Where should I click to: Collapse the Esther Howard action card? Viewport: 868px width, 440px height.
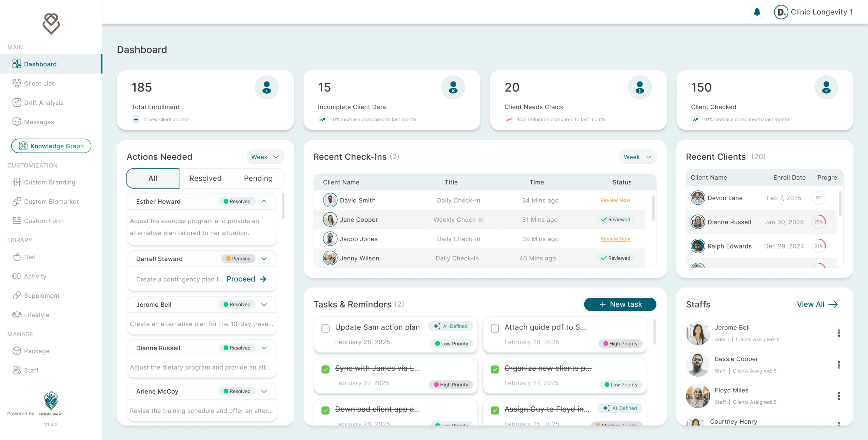(x=264, y=201)
